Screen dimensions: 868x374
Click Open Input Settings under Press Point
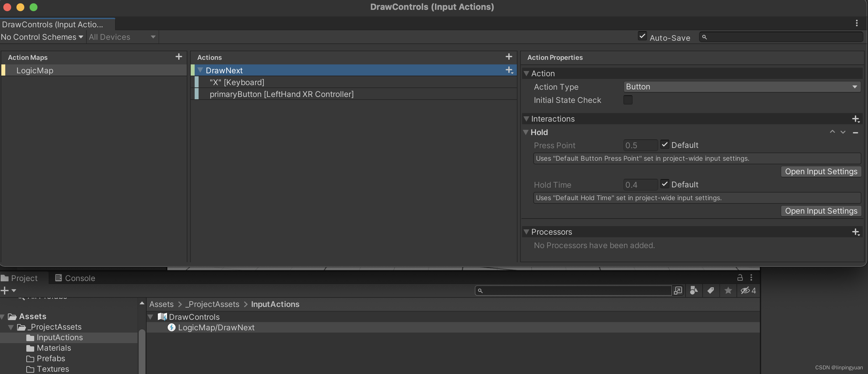coord(821,172)
